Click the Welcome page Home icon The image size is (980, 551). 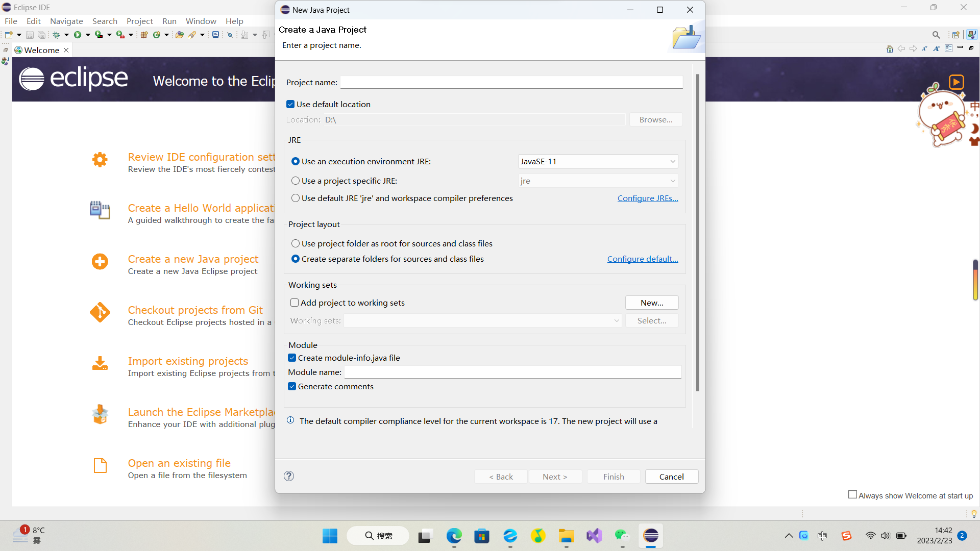click(890, 48)
